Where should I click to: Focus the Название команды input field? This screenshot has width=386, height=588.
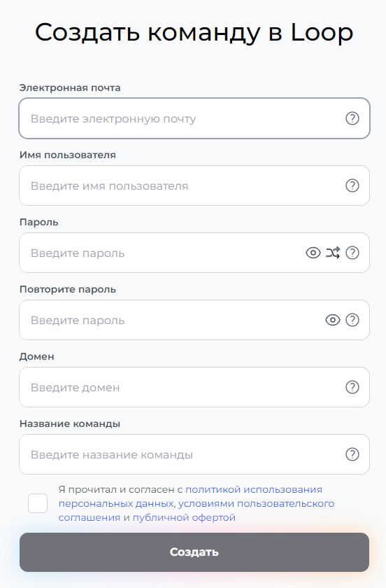pos(194,454)
